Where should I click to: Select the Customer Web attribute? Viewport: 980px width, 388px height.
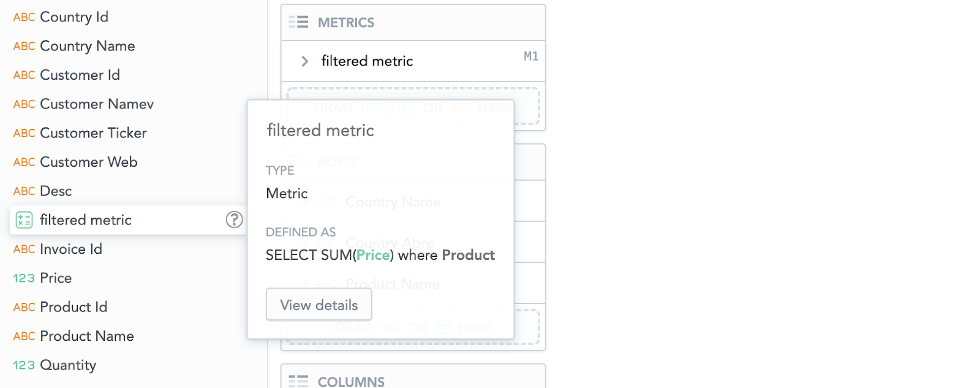tap(88, 162)
